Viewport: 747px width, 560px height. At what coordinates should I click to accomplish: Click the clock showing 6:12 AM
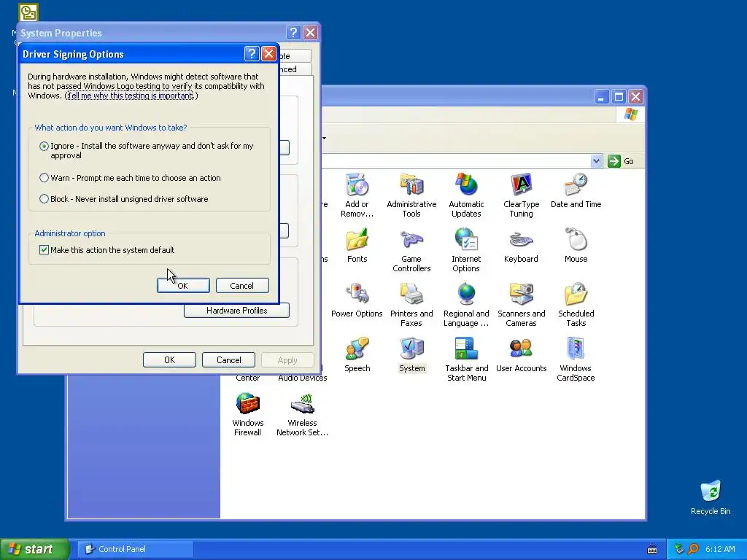pos(720,549)
